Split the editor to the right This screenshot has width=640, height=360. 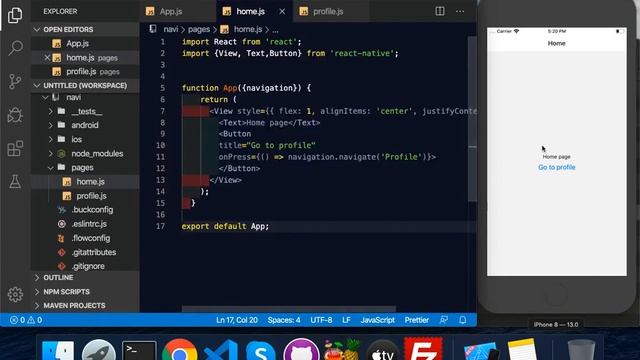tap(440, 11)
